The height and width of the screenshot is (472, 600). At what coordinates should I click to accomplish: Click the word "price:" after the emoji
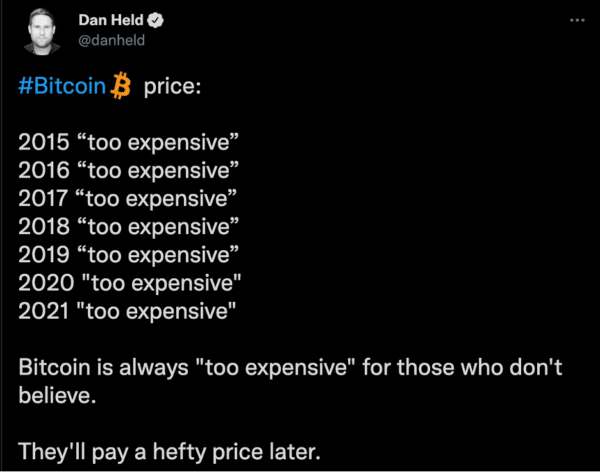[x=172, y=87]
